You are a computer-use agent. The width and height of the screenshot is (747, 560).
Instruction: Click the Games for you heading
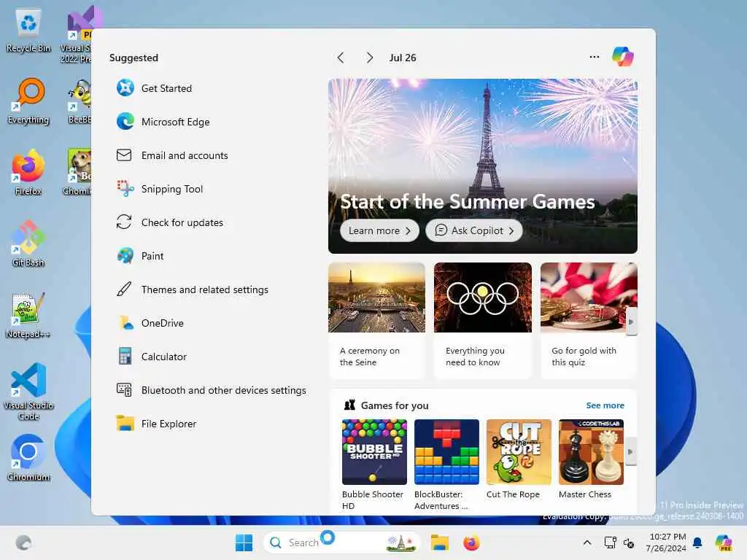pyautogui.click(x=395, y=405)
